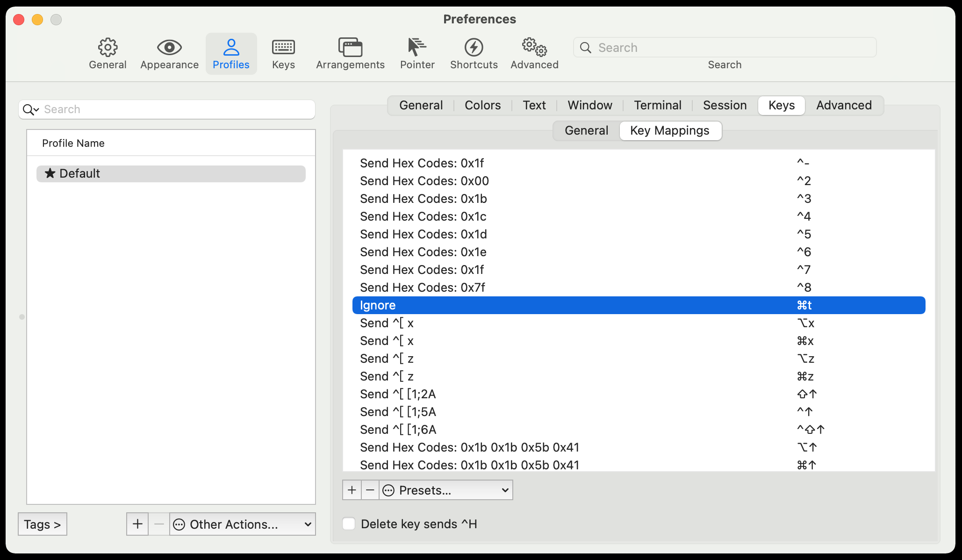Open the Advanced double-gear icon pane

pyautogui.click(x=534, y=53)
